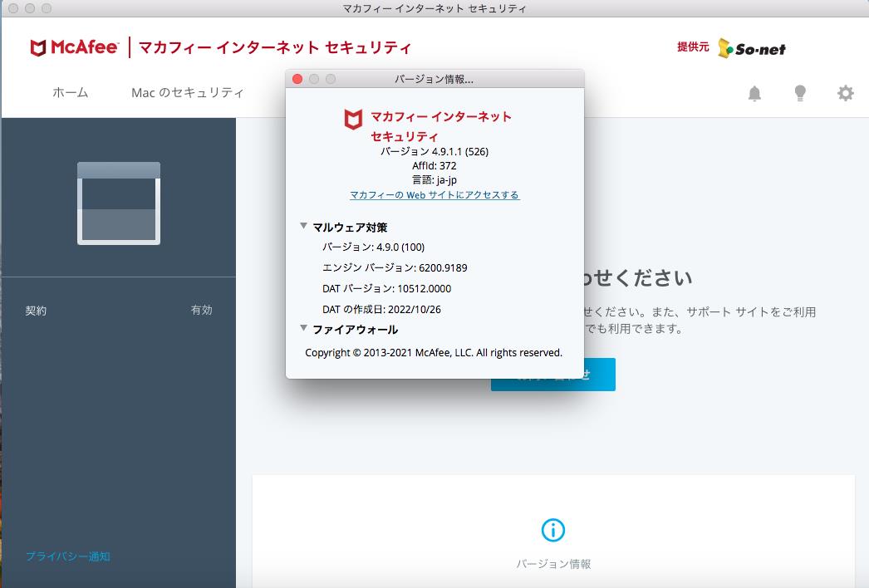Screen dimensions: 869x588
Task: Click the info circle icon above バージョン情報
Action: pyautogui.click(x=552, y=530)
